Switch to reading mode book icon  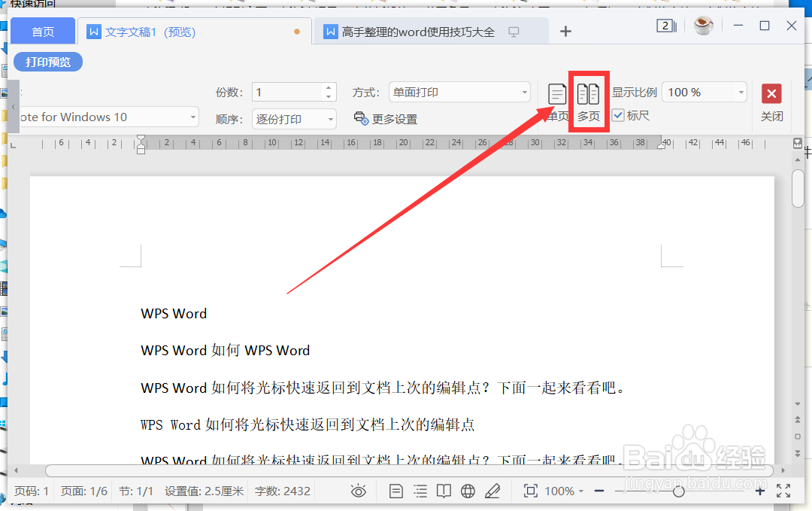[x=444, y=491]
